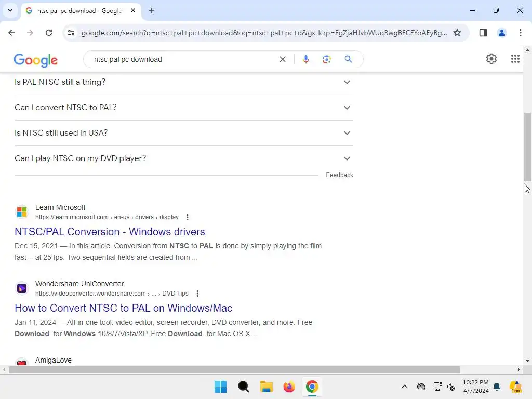Reload the current page

pos(49,33)
